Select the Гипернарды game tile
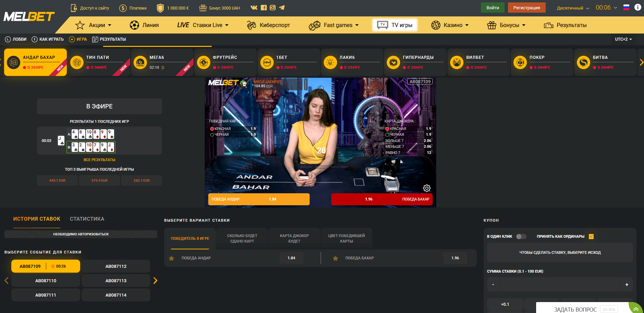Screen dimensions: 644x313 coord(415,62)
